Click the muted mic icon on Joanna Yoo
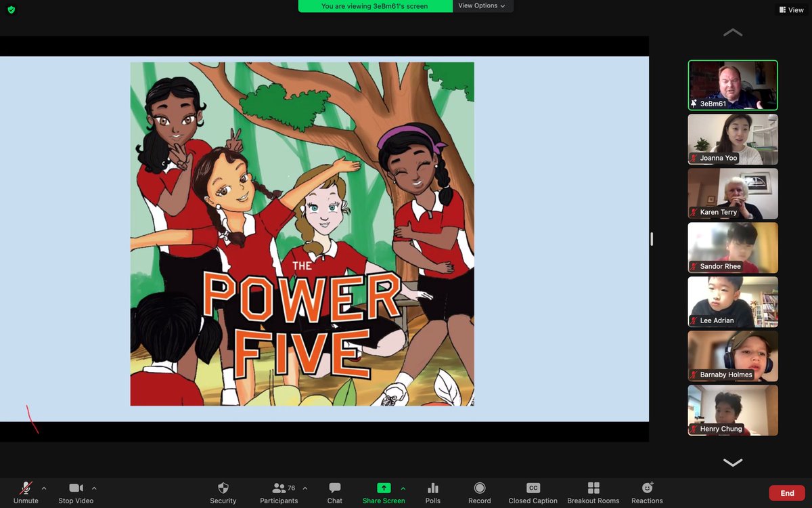 click(x=694, y=158)
